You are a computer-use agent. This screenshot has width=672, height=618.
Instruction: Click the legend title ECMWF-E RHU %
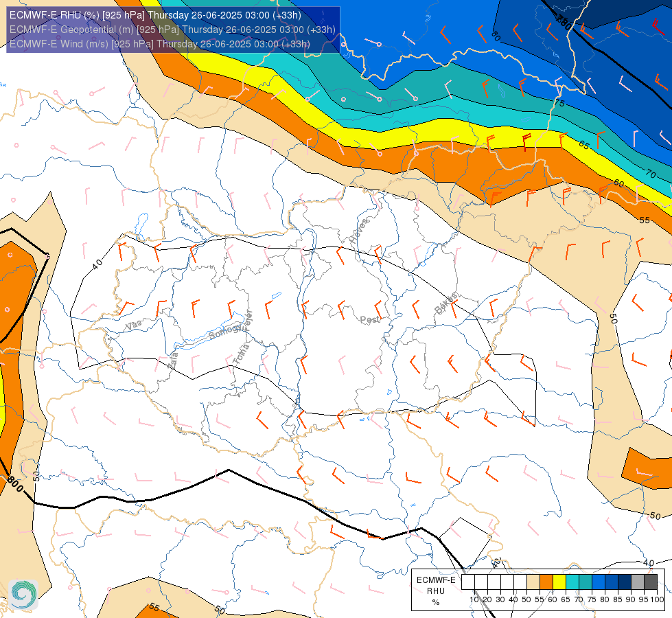point(436,591)
